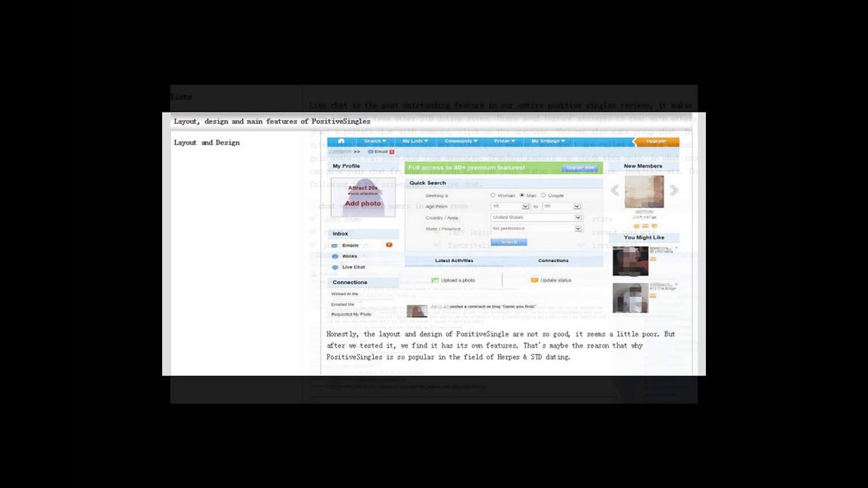The width and height of the screenshot is (868, 488).
Task: Show previous new member arrow
Action: 614,190
